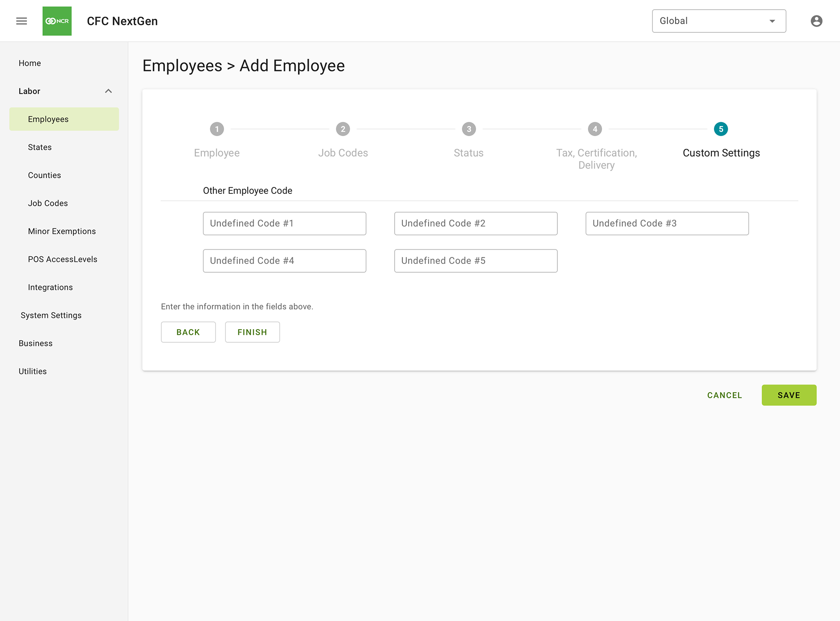Click Tax, Certification, Delivery step label
Viewport: 840px width, 621px height.
pos(596,159)
